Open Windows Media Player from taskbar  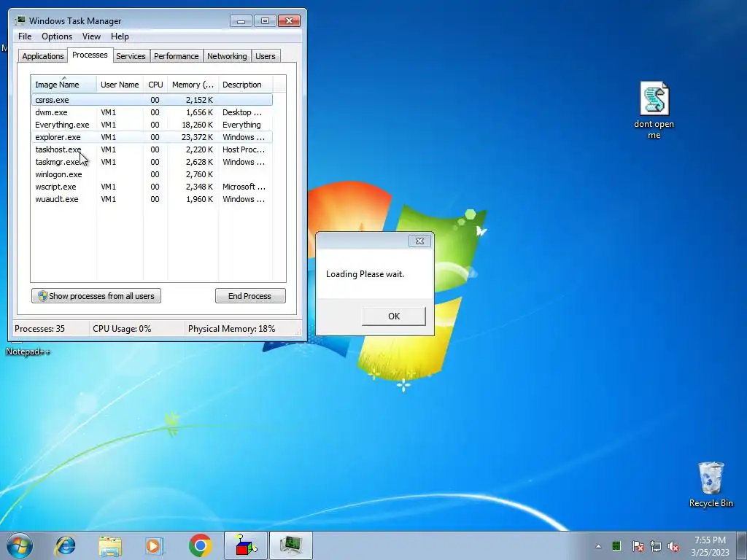[x=155, y=545]
